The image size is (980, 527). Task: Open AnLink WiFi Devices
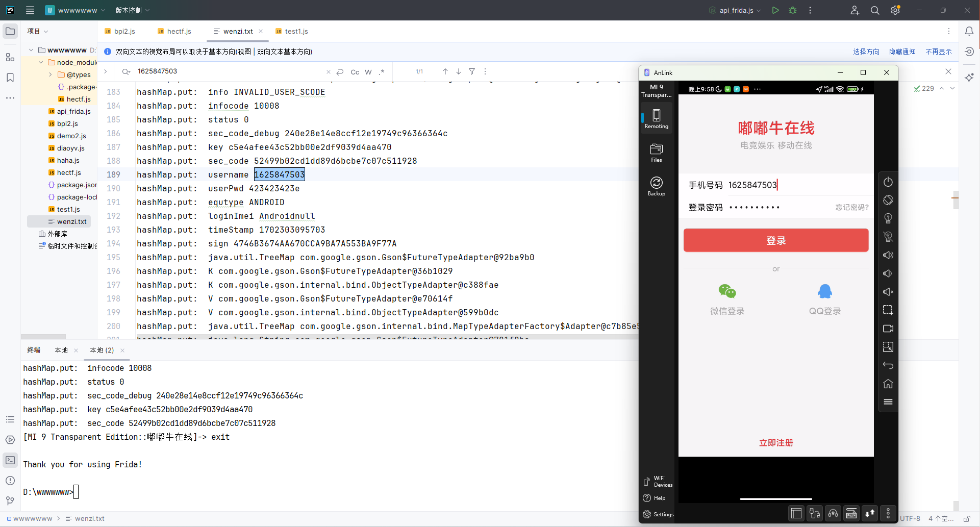658,481
